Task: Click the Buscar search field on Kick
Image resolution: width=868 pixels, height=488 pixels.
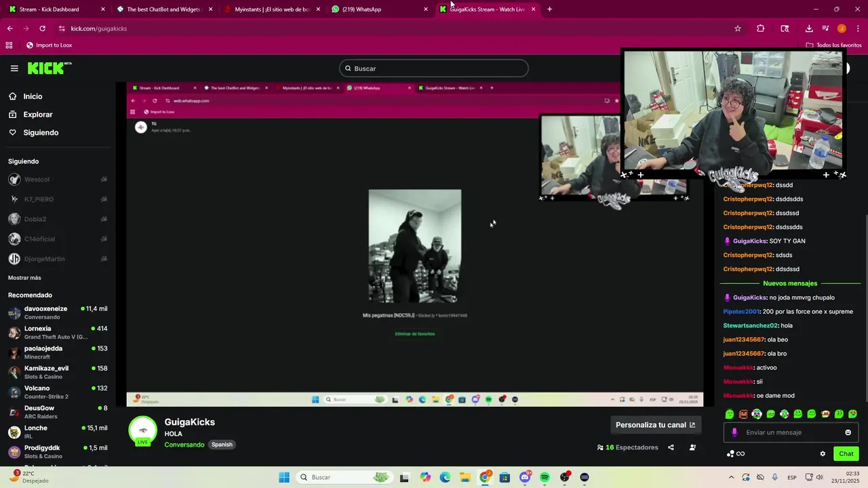Action: point(434,68)
